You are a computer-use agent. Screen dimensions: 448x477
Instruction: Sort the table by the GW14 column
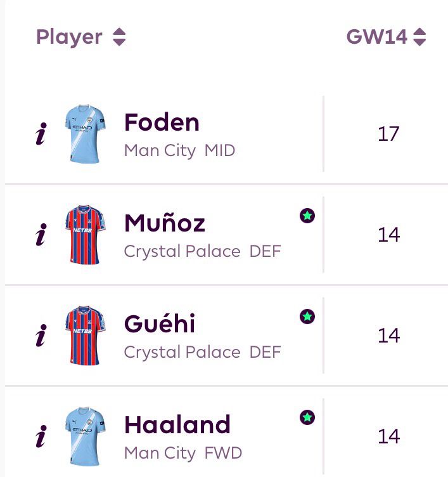coord(376,37)
